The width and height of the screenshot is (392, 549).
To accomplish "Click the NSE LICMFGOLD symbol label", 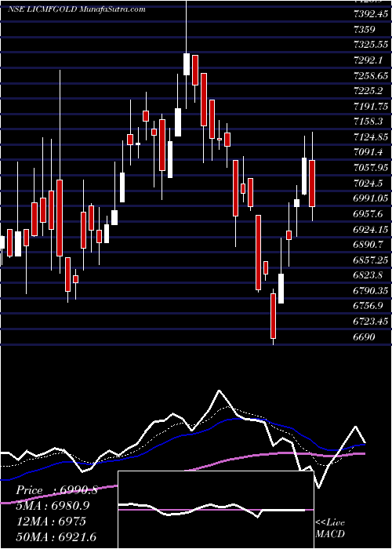I will point(42,9).
